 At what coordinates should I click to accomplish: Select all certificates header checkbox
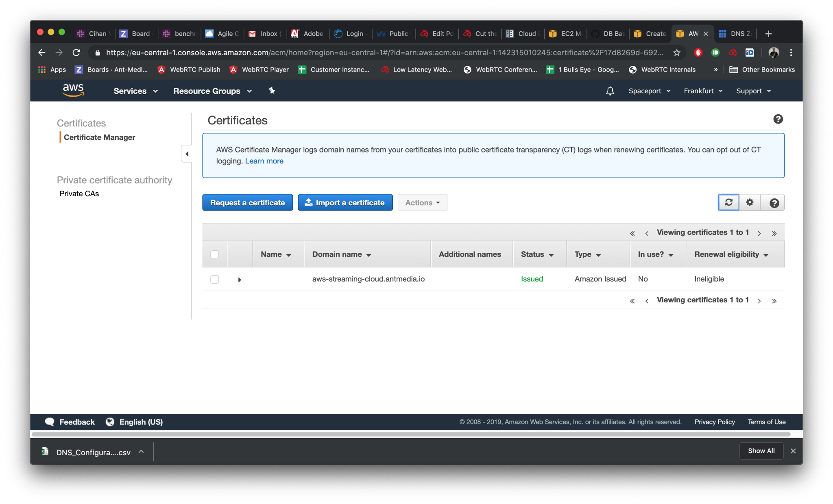215,254
